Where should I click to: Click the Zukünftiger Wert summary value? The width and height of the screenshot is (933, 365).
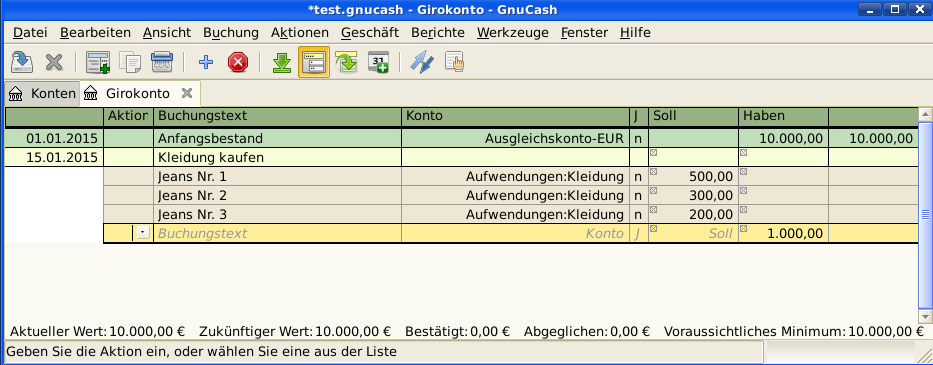tap(353, 331)
